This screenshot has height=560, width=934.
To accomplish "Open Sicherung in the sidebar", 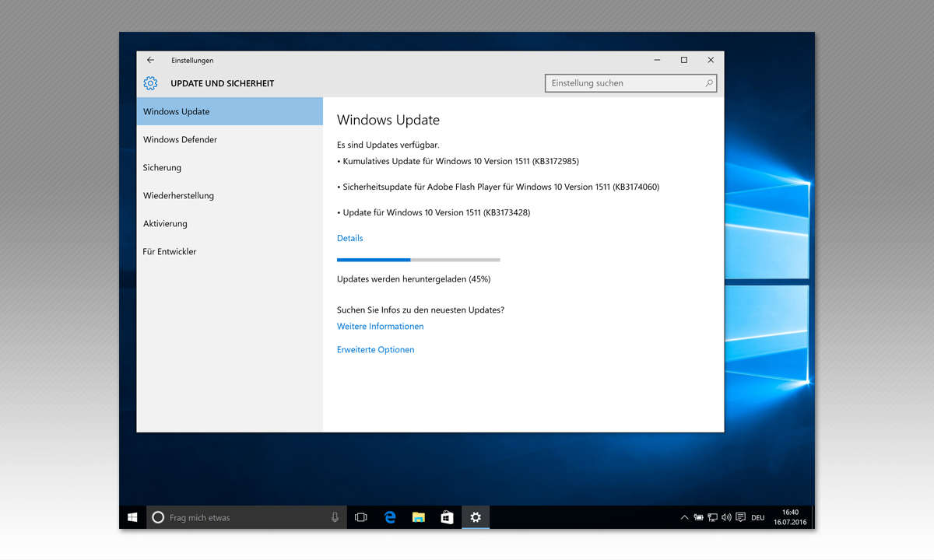I will click(230, 167).
